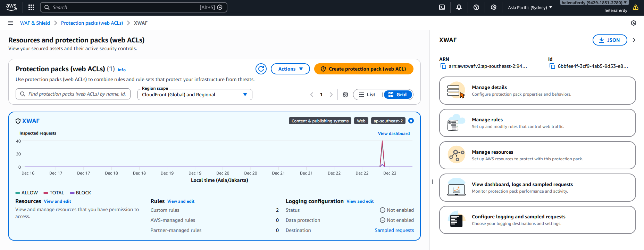644x250 pixels.
Task: Open the Asia Pacific (Sydney) region selector
Action: pos(530,7)
